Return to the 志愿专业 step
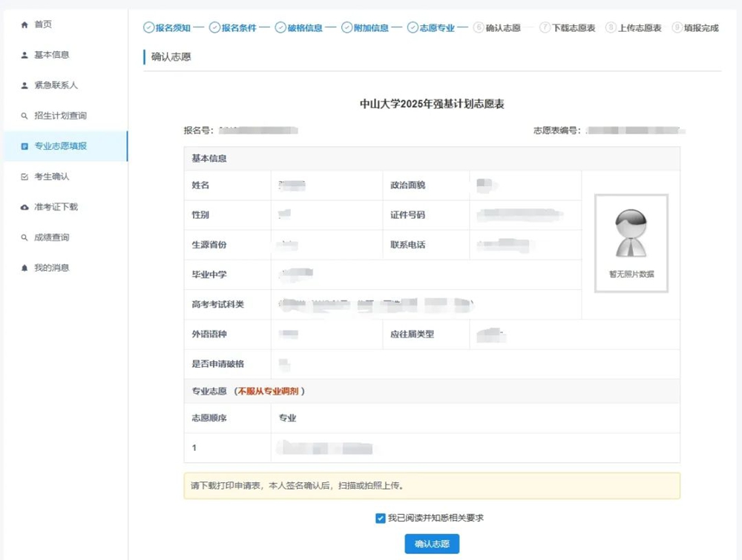 tap(431, 28)
